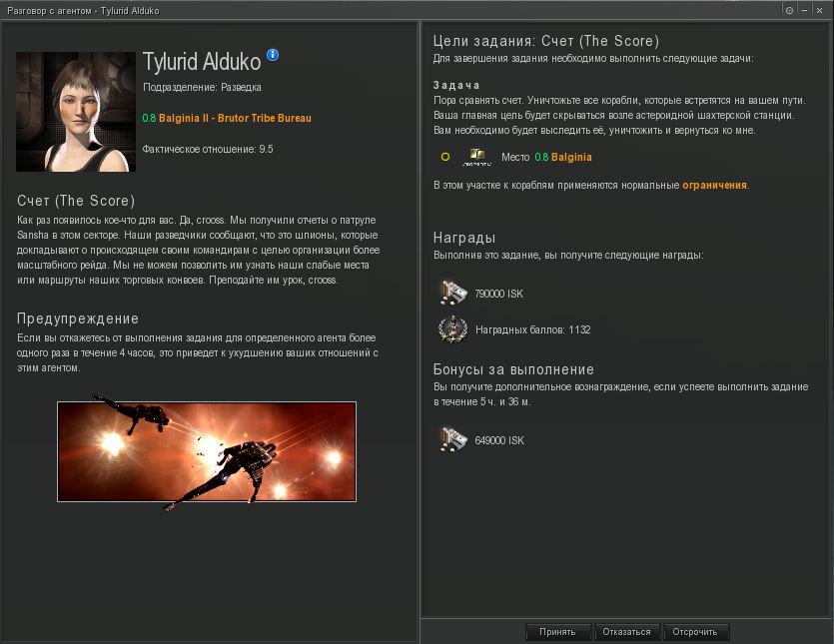Postpone mission with Отсрочить button
This screenshot has width=834, height=644.
[696, 632]
